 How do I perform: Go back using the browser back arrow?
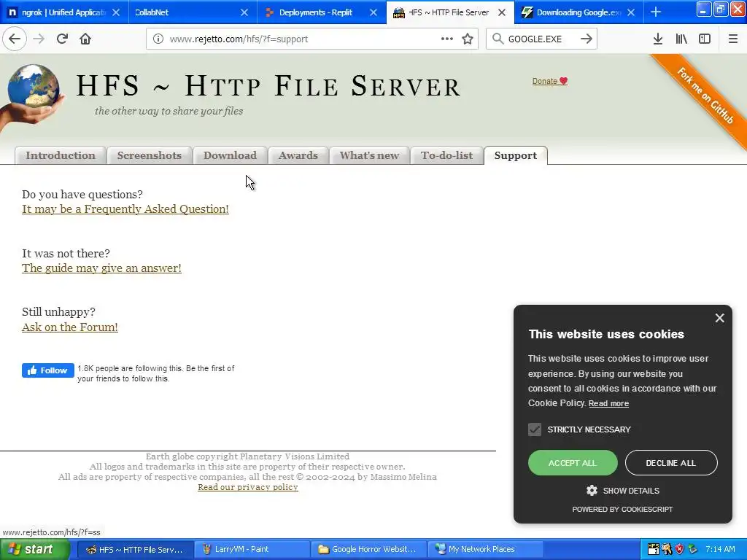(x=15, y=39)
